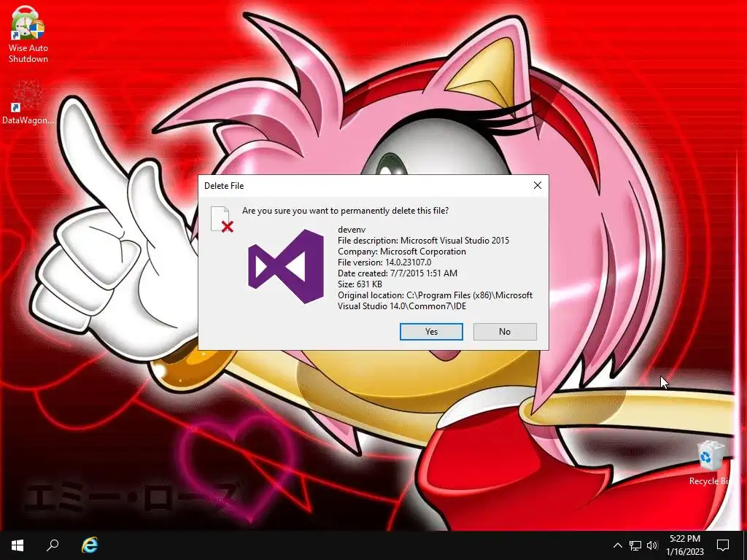Open the network status tray icon

(x=635, y=545)
